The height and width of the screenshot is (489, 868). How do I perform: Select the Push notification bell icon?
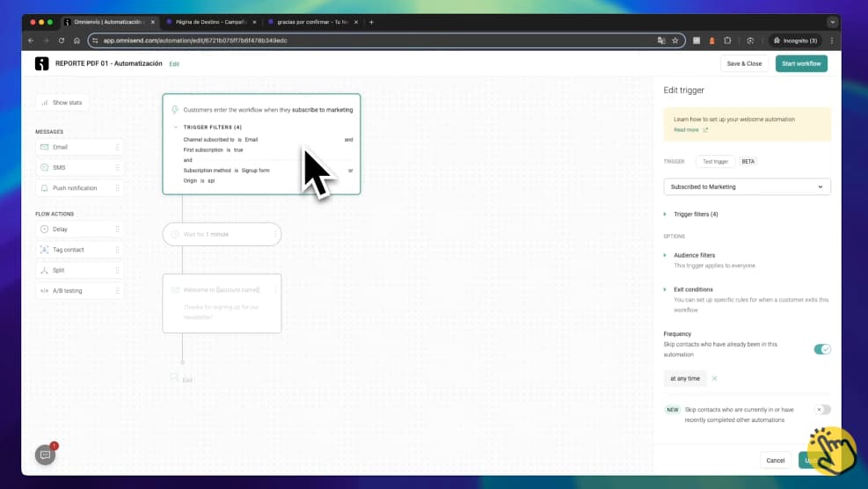click(x=44, y=188)
